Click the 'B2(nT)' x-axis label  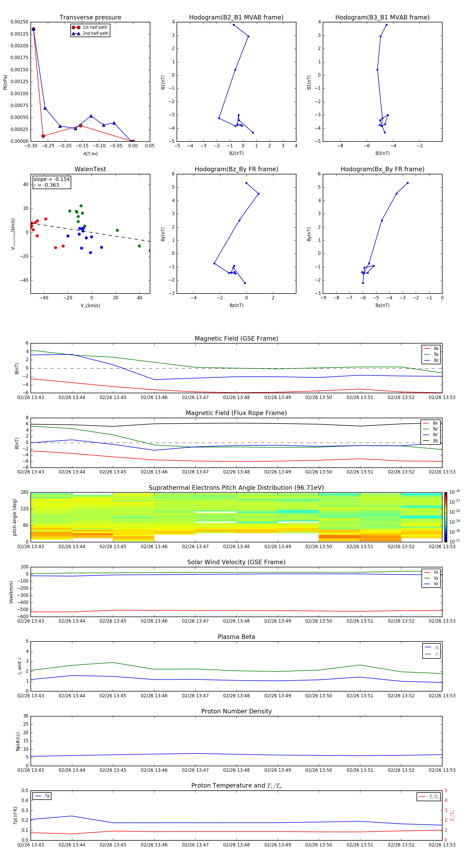[236, 153]
